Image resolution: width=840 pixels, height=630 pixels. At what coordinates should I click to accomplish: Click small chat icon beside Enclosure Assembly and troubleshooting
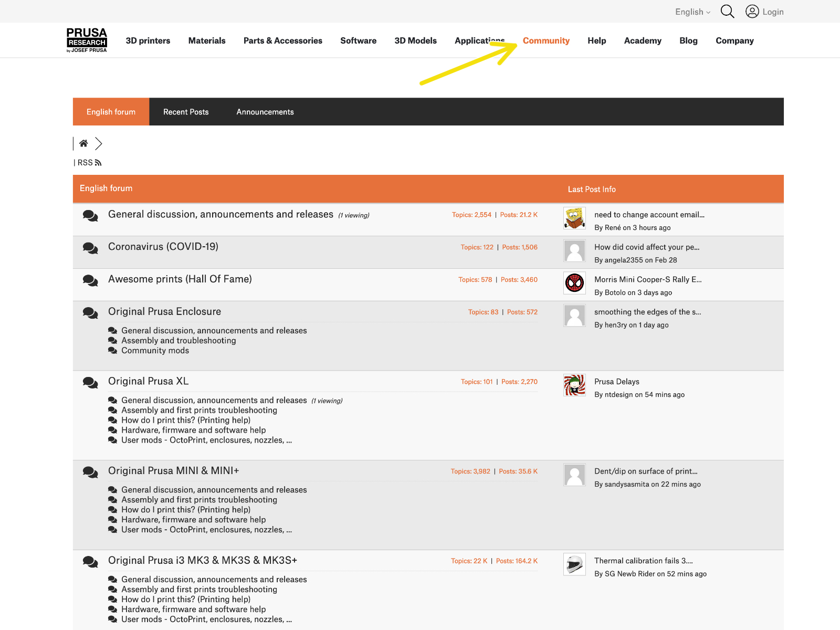[112, 341]
